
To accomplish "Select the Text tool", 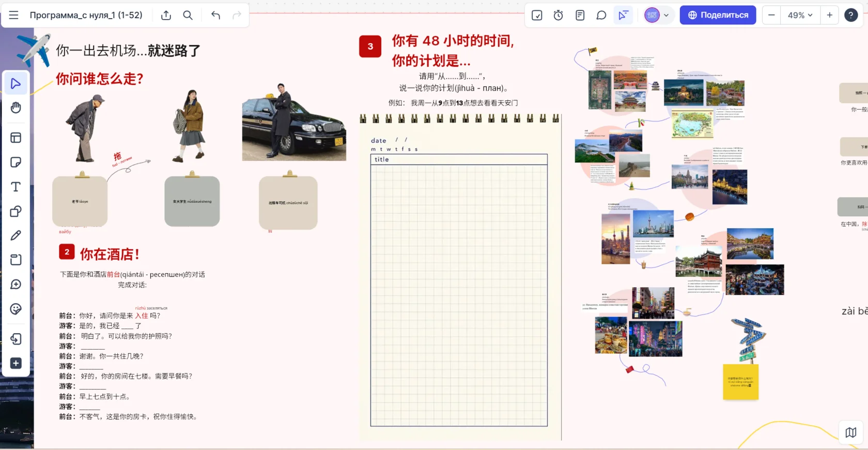I will click(x=16, y=187).
